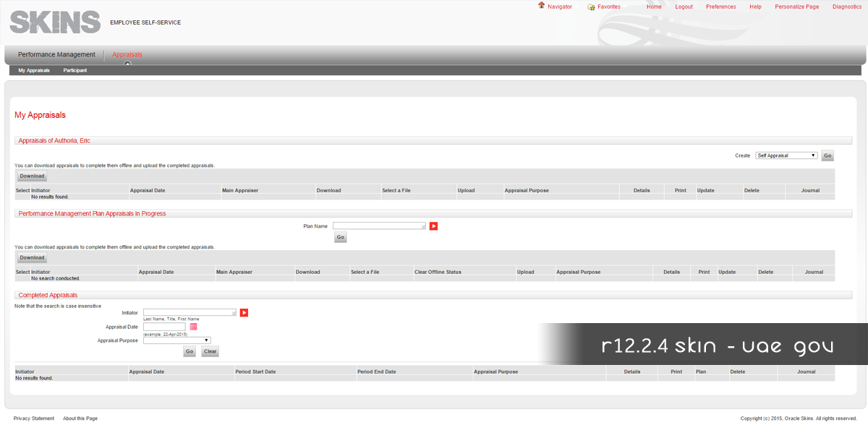Image resolution: width=868 pixels, height=425 pixels.
Task: Select the Performance Management tab
Action: [x=56, y=55]
